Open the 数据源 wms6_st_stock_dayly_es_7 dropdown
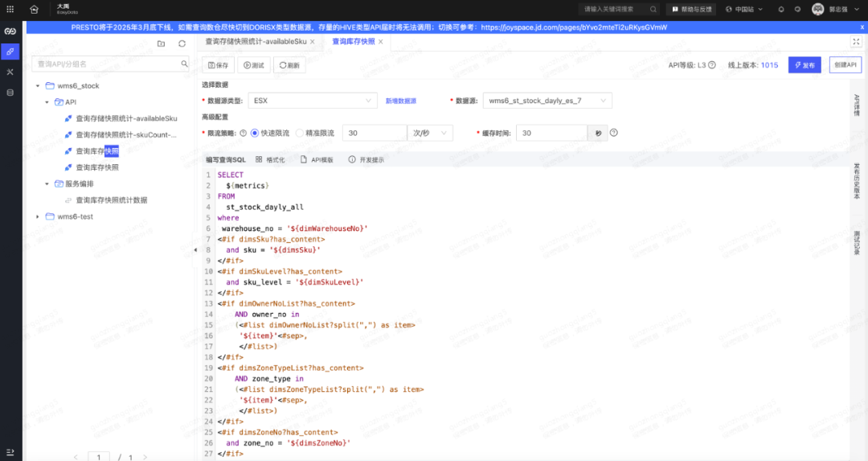Image resolution: width=868 pixels, height=461 pixels. 547,101
